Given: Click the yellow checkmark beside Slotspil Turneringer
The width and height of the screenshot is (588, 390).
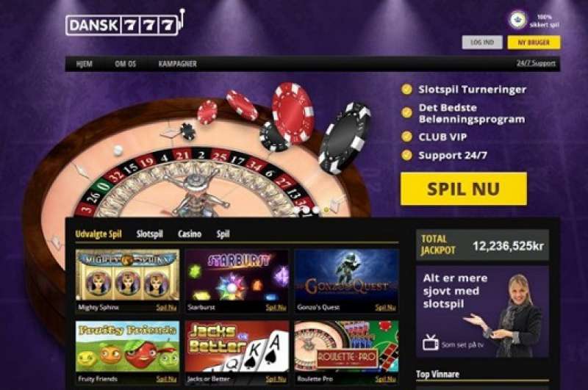Looking at the screenshot, I should pyautogui.click(x=406, y=90).
